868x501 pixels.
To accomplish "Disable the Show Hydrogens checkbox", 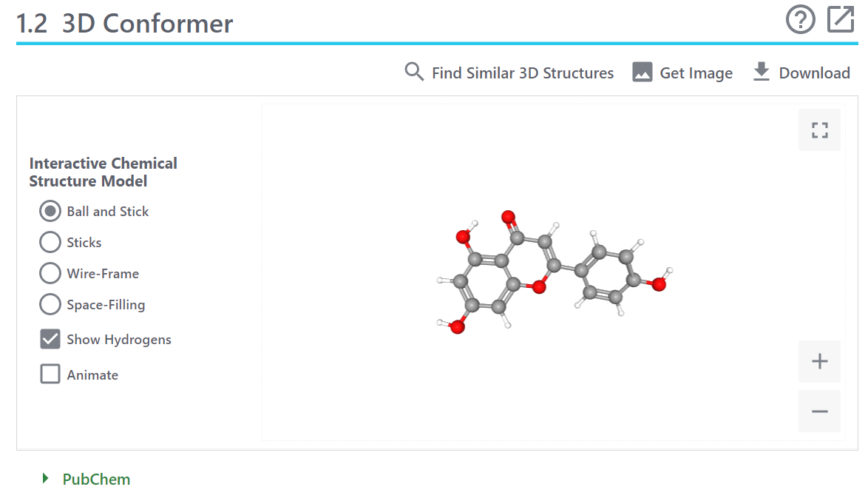I will [x=50, y=339].
